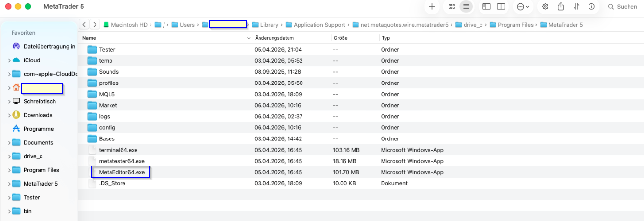This screenshot has width=644, height=221.
Task: Sort by the Änderungsdatum column header
Action: point(274,38)
